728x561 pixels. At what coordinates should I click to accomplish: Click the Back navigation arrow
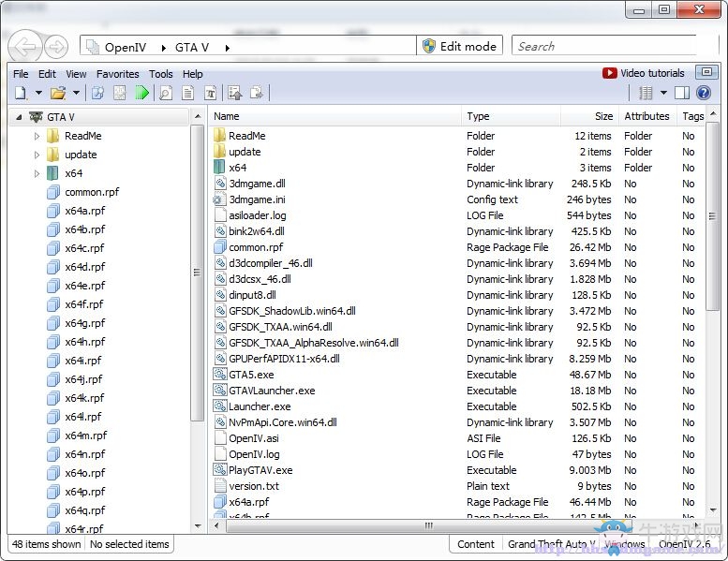[x=25, y=47]
